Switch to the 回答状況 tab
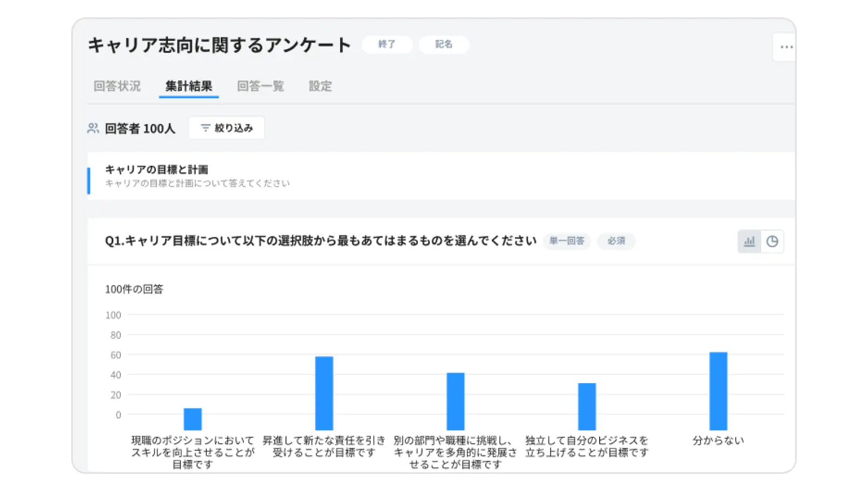The image size is (868, 489). tap(117, 86)
